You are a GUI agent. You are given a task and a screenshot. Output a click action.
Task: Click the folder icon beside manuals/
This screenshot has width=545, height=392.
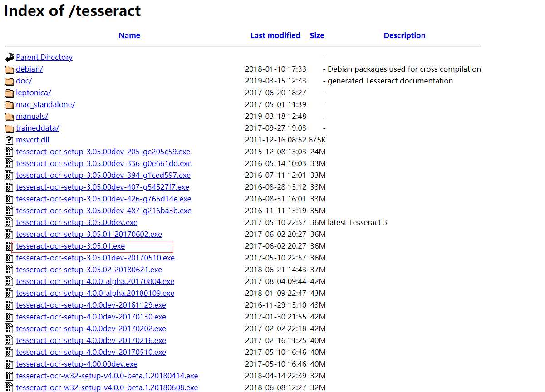[10, 117]
